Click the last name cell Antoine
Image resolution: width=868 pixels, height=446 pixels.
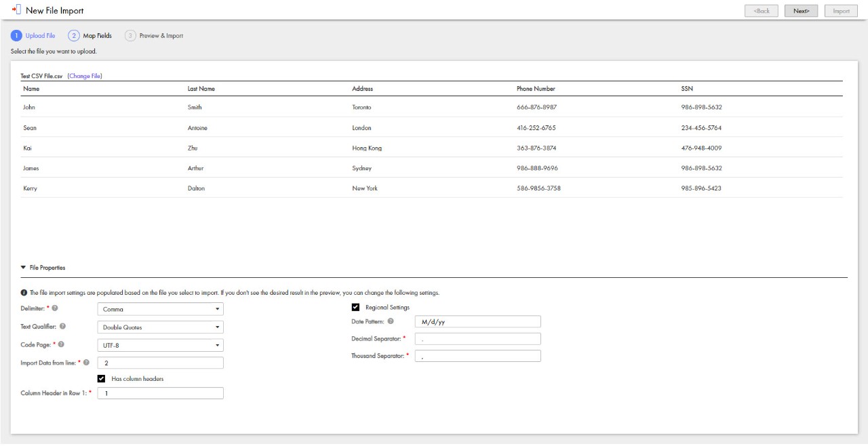click(197, 128)
